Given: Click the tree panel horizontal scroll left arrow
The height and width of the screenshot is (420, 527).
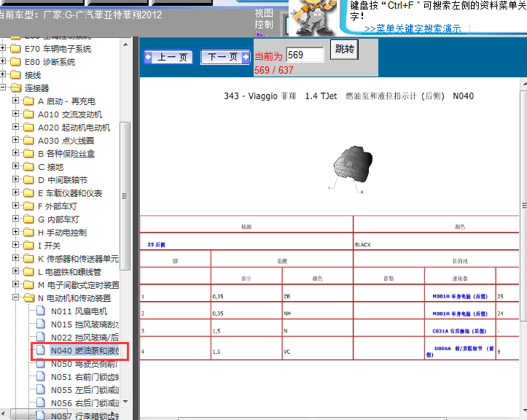Looking at the screenshot, I should 3,413.
